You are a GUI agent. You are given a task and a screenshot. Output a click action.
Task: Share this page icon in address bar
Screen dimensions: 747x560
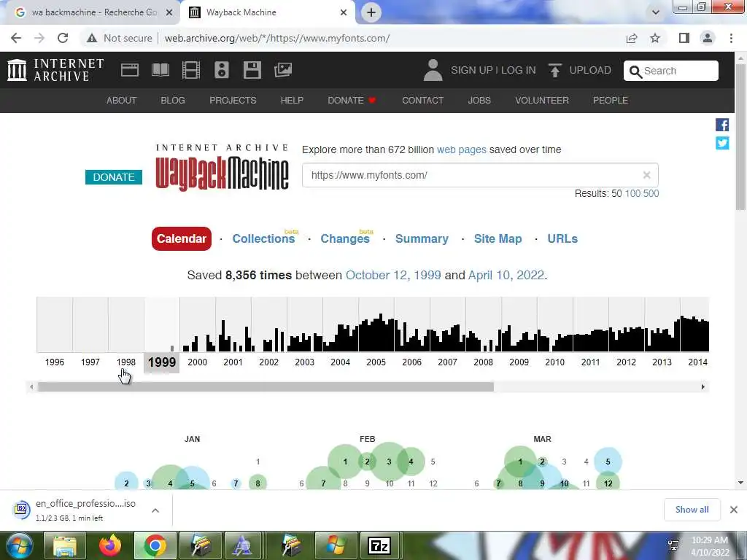point(632,38)
